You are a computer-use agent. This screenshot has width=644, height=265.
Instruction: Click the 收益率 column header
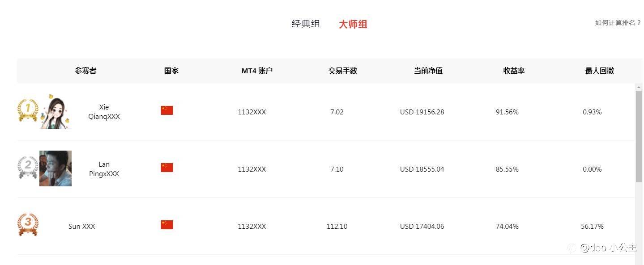pyautogui.click(x=514, y=71)
